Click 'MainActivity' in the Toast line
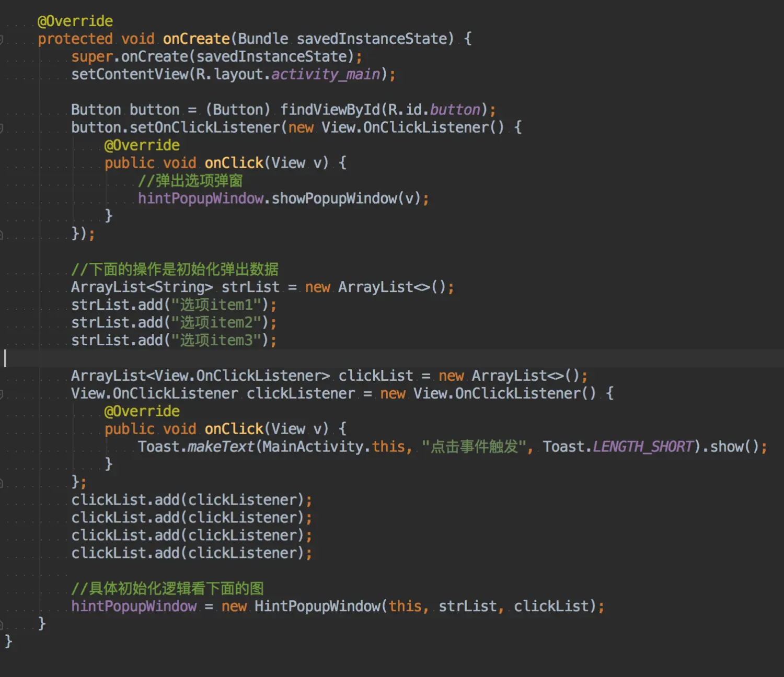This screenshot has width=784, height=677. click(313, 447)
